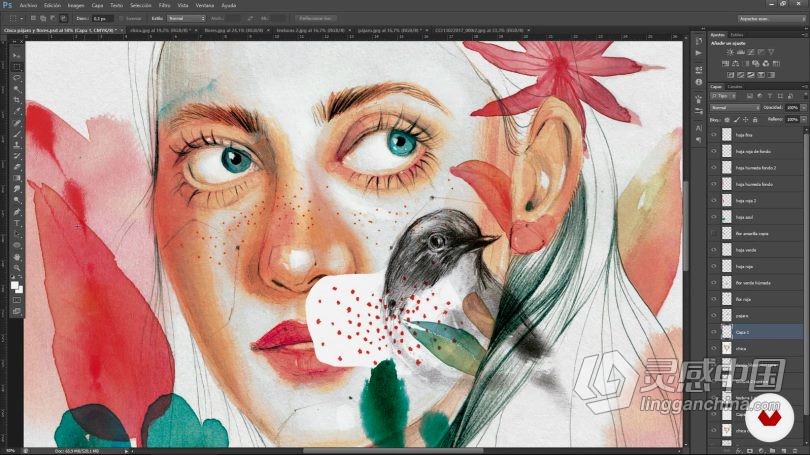
Task: Open the Ventana menu
Action: 205,5
